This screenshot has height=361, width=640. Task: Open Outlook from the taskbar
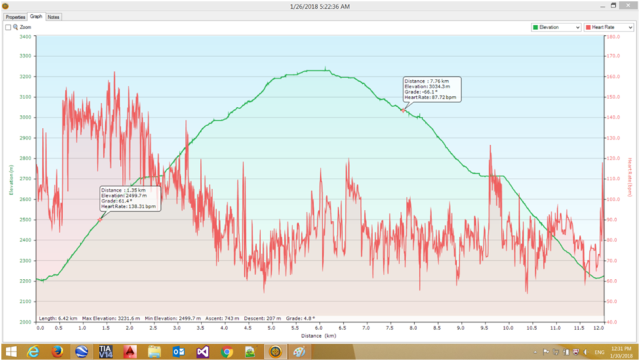[x=178, y=352]
